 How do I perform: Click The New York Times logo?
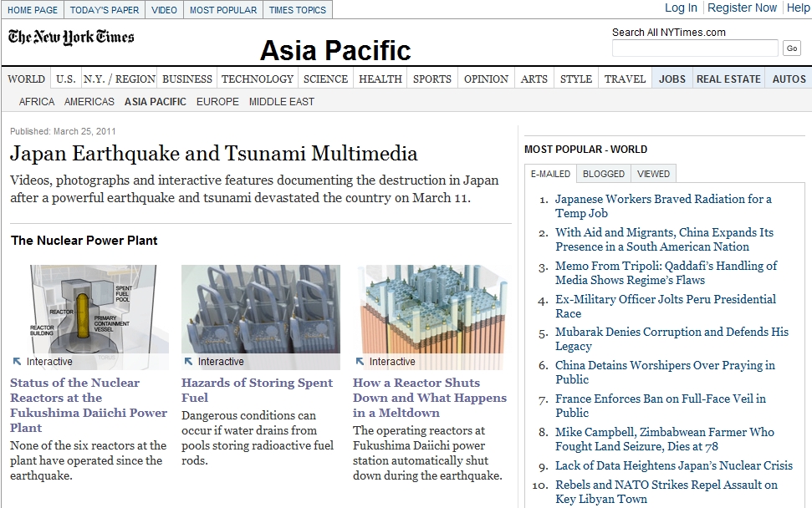(x=71, y=38)
